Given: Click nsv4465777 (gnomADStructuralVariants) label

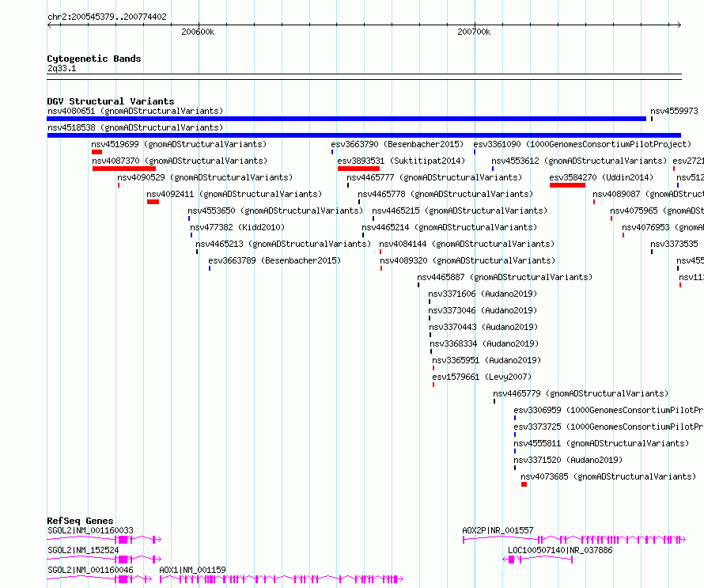Looking at the screenshot, I should click(434, 177).
